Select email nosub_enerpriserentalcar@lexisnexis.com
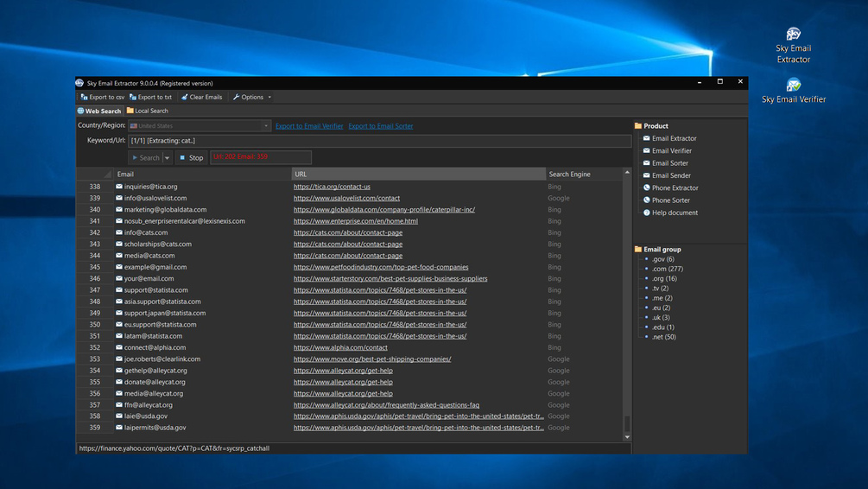This screenshot has width=868, height=489. [x=184, y=221]
